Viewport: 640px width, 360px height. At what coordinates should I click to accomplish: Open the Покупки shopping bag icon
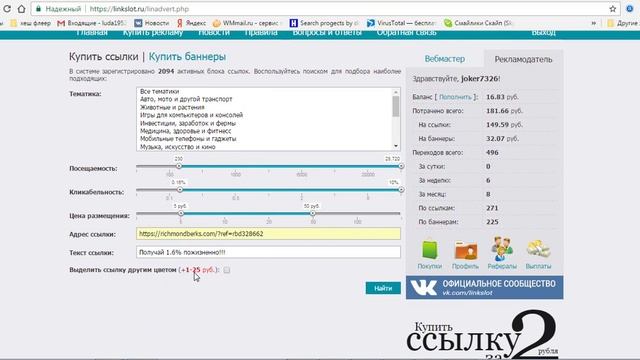point(429,249)
